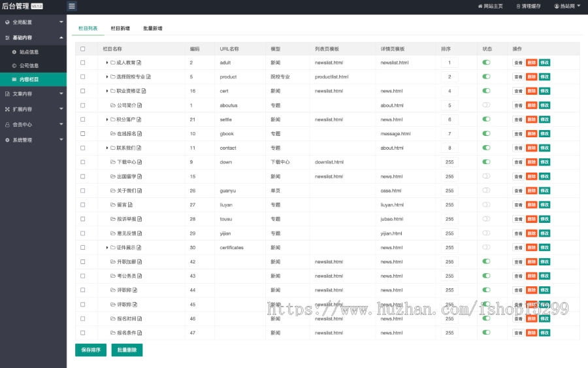Click the sort order field for 成人教育
The height and width of the screenshot is (368, 588).
tap(449, 63)
